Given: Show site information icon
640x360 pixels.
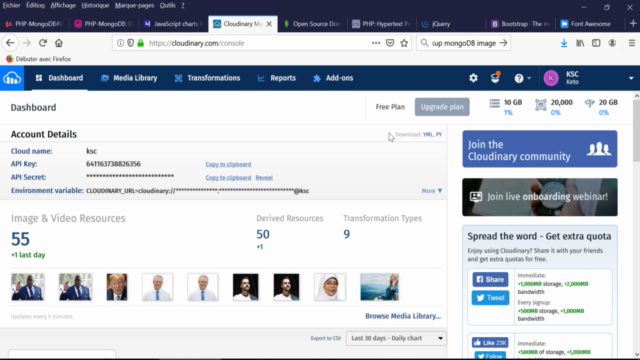Looking at the screenshot, I should point(120,43).
